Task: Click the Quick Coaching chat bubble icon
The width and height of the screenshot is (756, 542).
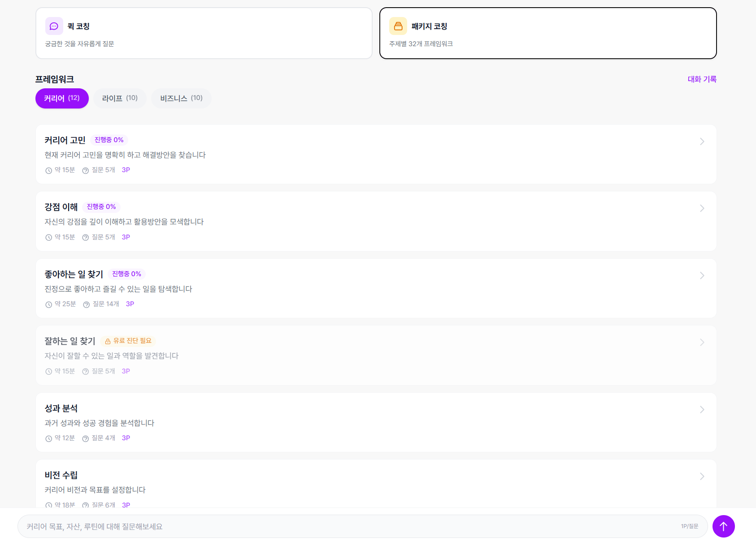Action: click(54, 26)
